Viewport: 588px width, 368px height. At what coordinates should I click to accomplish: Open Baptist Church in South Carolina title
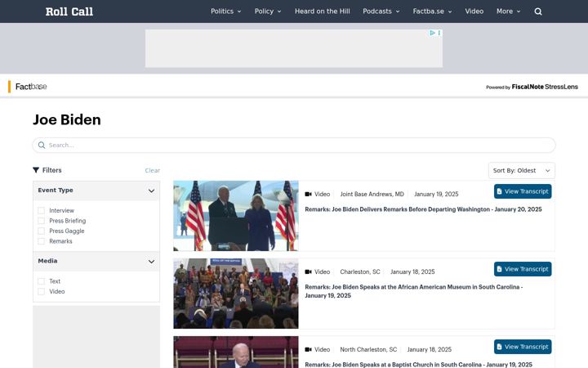point(418,365)
